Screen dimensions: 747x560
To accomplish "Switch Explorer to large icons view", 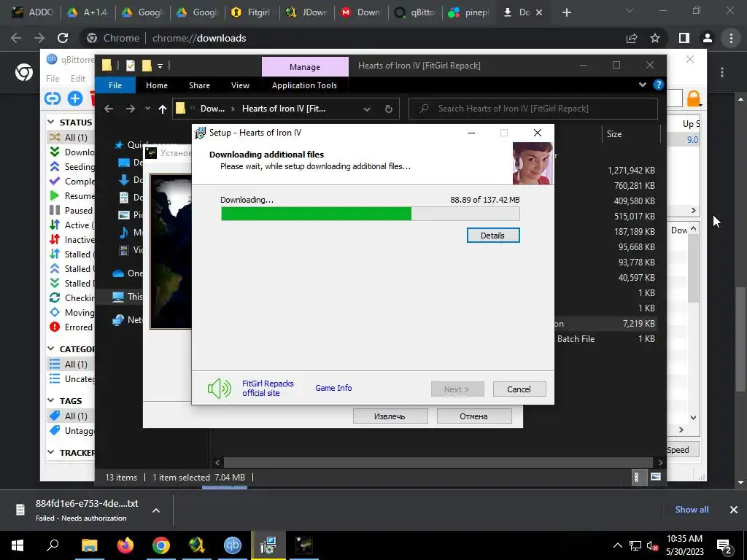I will coord(656,477).
